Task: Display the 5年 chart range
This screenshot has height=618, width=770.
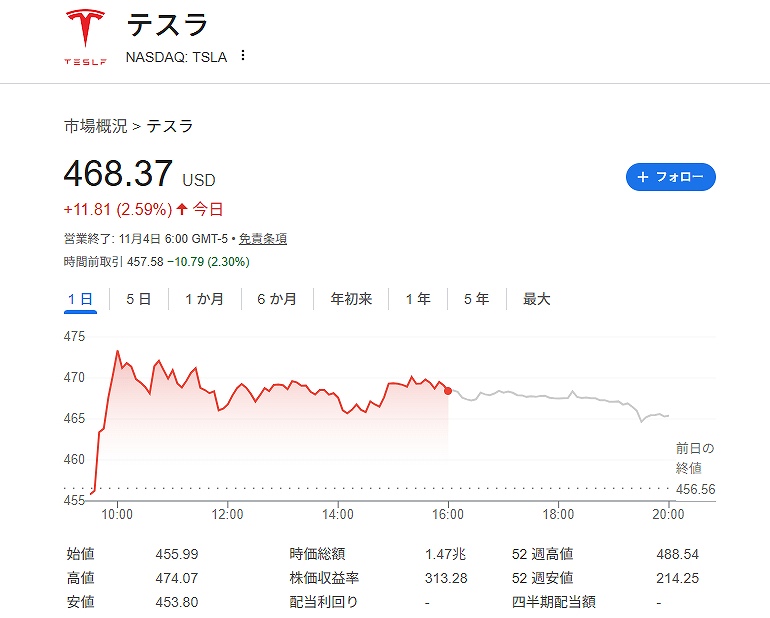Action: [x=476, y=299]
